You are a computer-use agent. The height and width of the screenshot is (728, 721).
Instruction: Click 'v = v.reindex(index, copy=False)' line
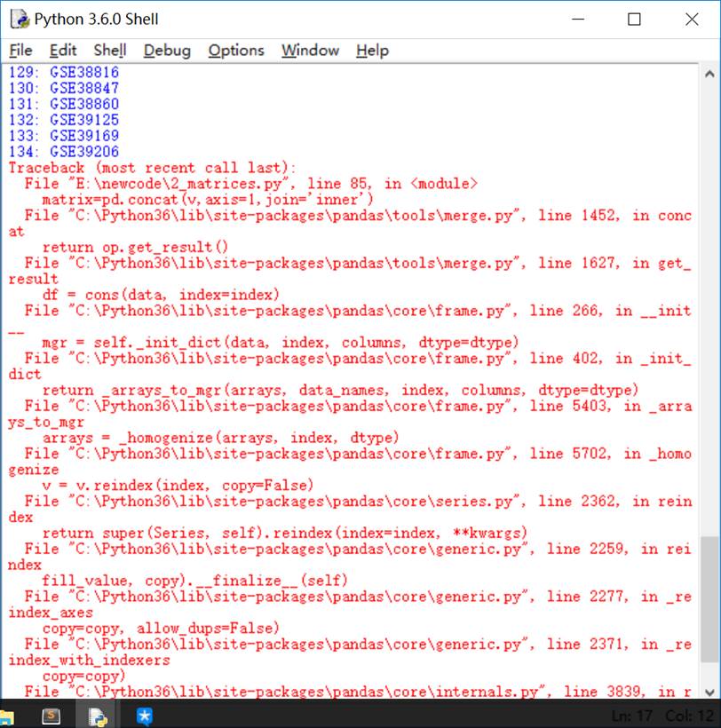click(x=178, y=485)
